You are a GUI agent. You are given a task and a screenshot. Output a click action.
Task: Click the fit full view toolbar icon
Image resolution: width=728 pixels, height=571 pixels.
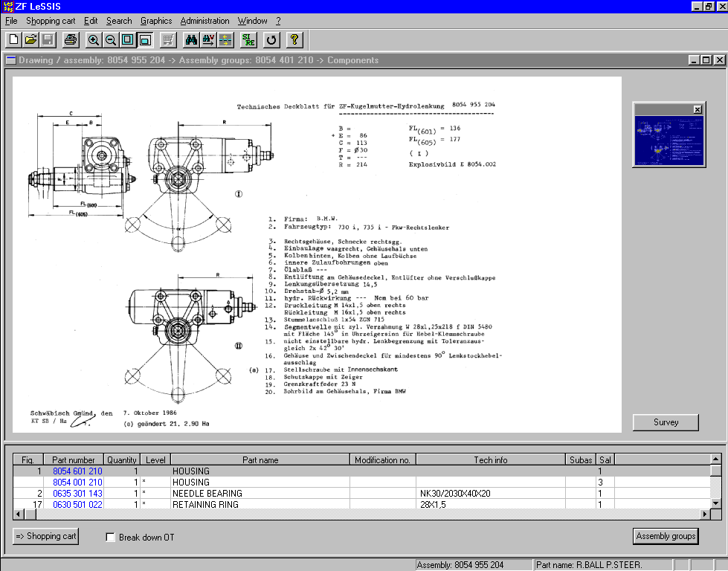tap(128, 40)
